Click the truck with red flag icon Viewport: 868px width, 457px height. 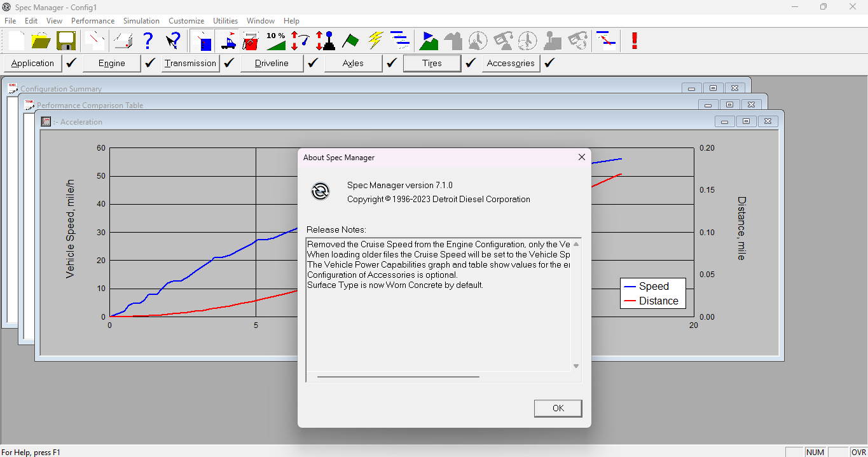coord(228,41)
